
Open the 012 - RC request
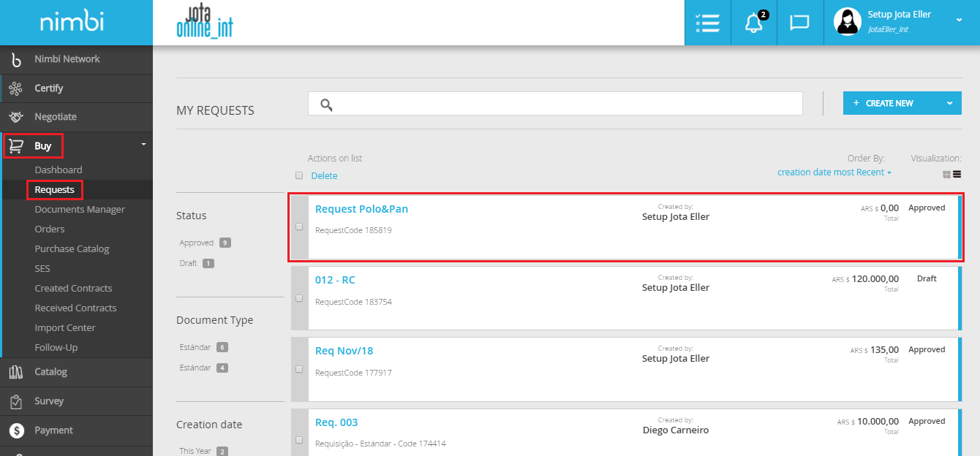(x=335, y=280)
